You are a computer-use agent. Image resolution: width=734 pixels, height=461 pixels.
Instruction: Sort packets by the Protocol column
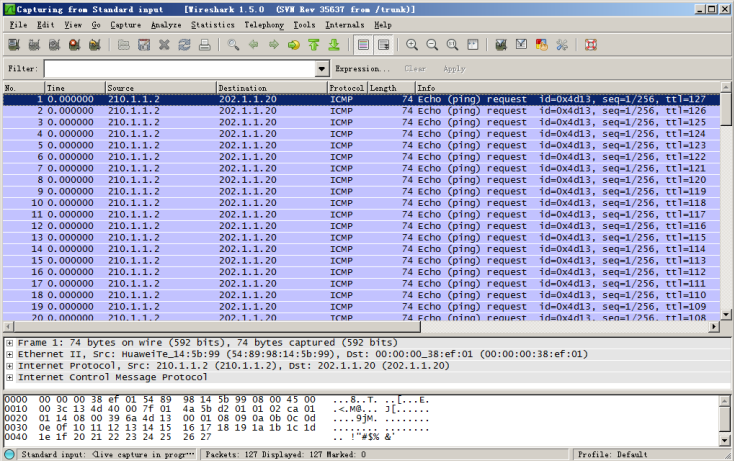tap(346, 88)
